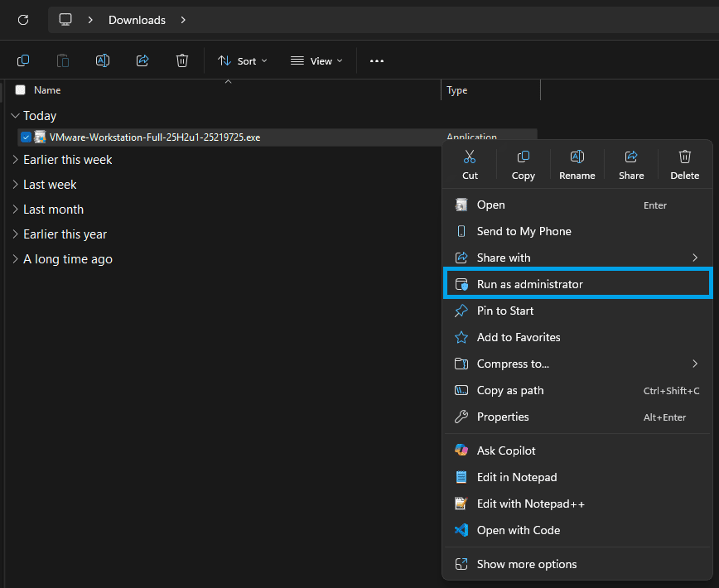Open the Share with submenu
This screenshot has width=719, height=588.
click(578, 258)
